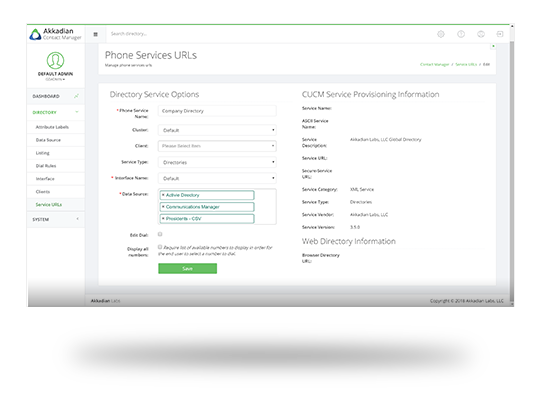Viewport: 540px width, 403px height.
Task: Click 'Akkadian Labs, LLC Global Directory' text
Action: click(x=385, y=140)
